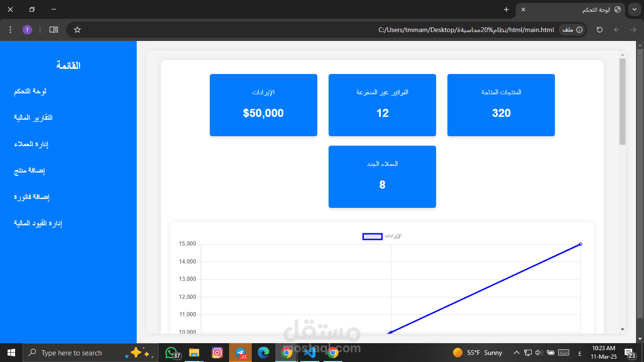644x362 pixels.
Task: Open the second Chrome taskbar icon
Action: [x=333, y=353]
